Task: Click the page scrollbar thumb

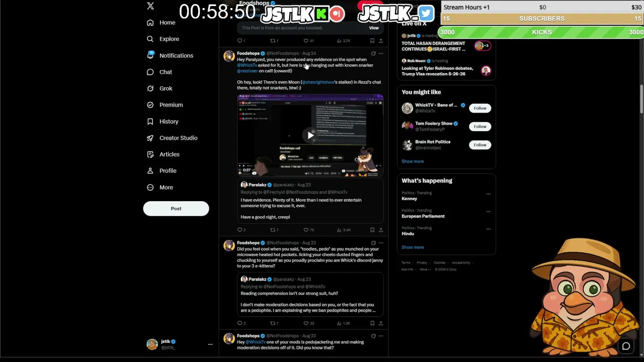Action: tap(641, 100)
